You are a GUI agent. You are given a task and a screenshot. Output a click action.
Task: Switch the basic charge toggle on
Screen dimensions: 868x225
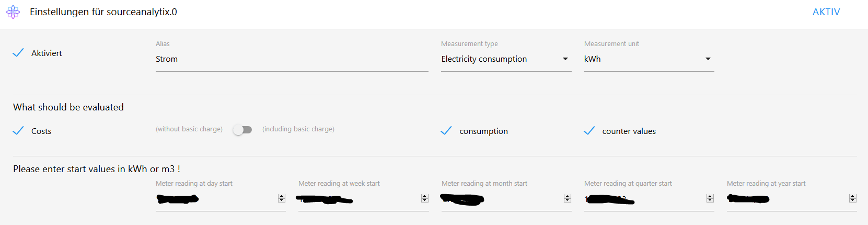click(242, 130)
